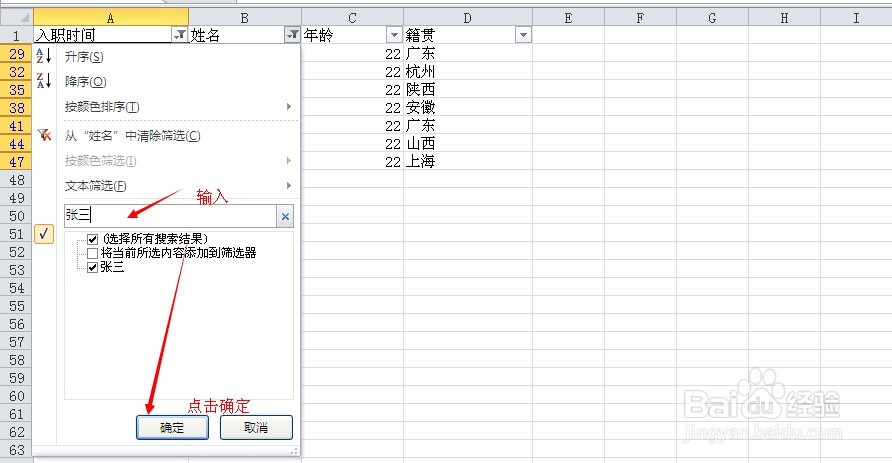Click age 22 in row 47

(x=352, y=162)
